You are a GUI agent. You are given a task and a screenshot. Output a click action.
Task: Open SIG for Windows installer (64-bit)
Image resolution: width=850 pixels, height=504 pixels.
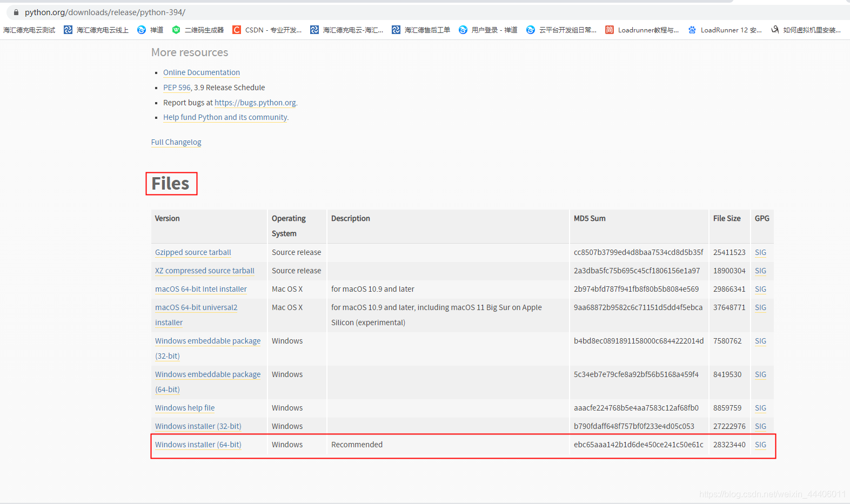760,445
